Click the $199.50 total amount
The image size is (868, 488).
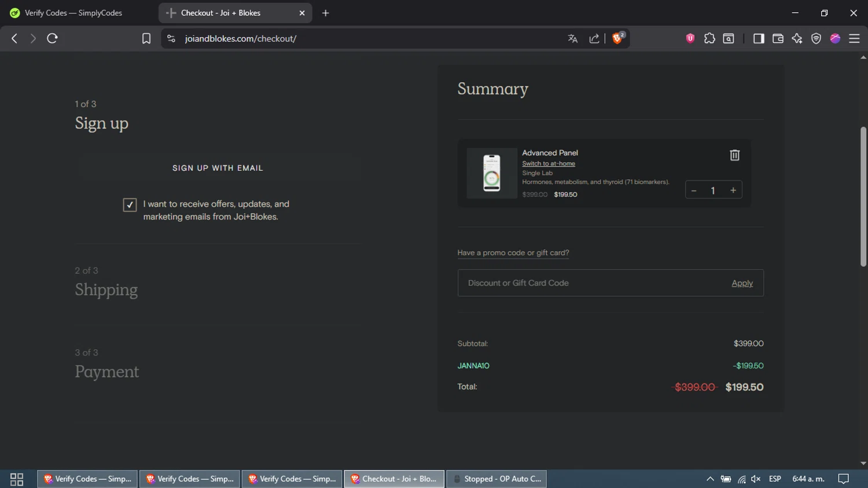pyautogui.click(x=744, y=387)
